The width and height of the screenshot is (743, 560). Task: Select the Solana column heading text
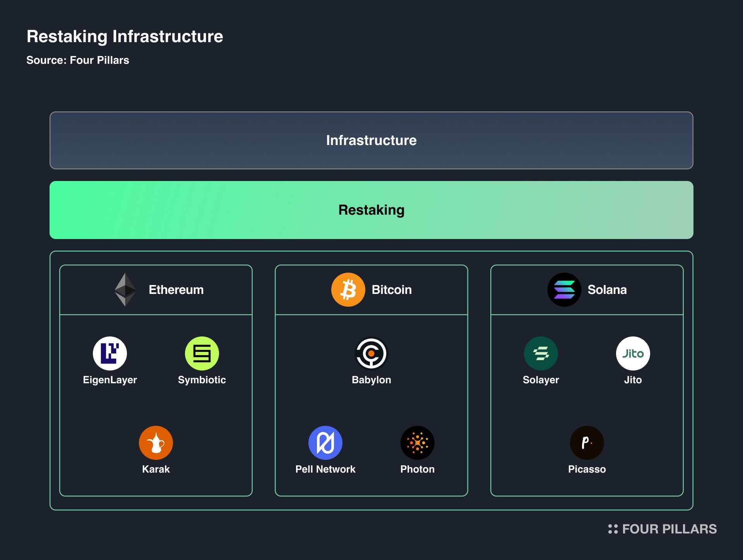point(607,290)
